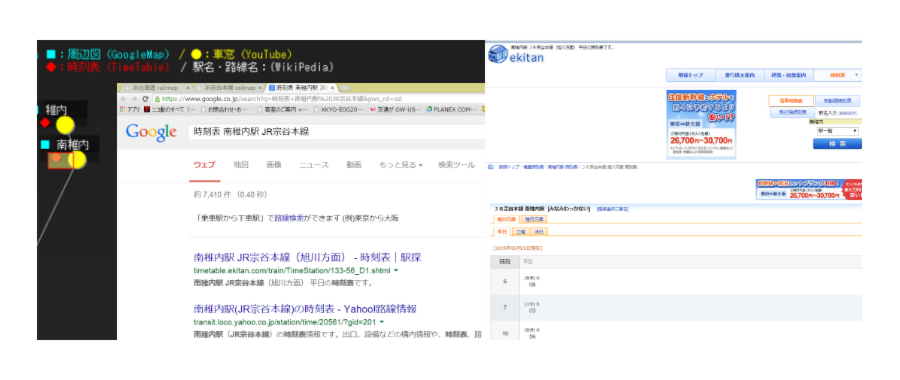Expand the もっと見る dropdown

pyautogui.click(x=401, y=165)
